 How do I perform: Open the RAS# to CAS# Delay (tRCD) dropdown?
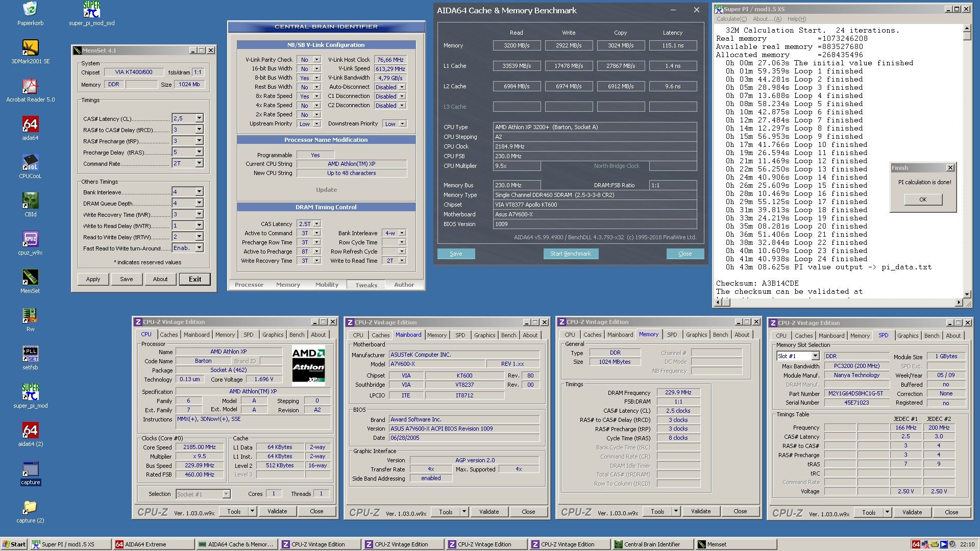199,130
